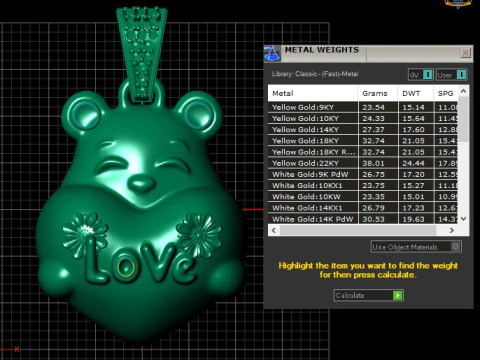Select the White Gold:14K PdW row

[x=363, y=219]
